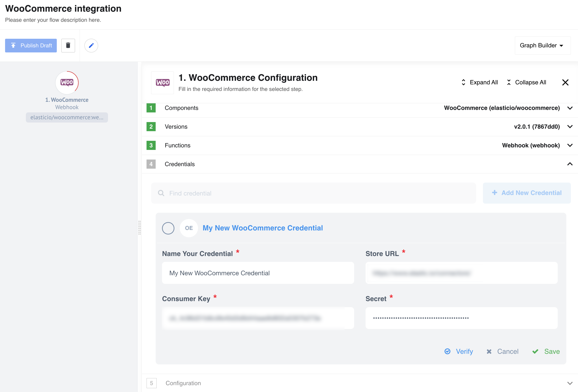Click the step 3 green number badge
Viewport: 578px width, 392px height.
coord(151,145)
